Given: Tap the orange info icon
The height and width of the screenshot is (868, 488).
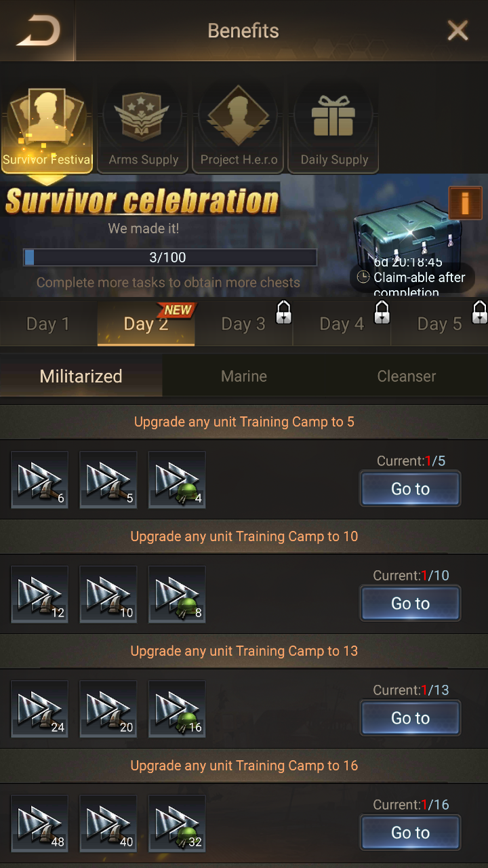Looking at the screenshot, I should 466,203.
